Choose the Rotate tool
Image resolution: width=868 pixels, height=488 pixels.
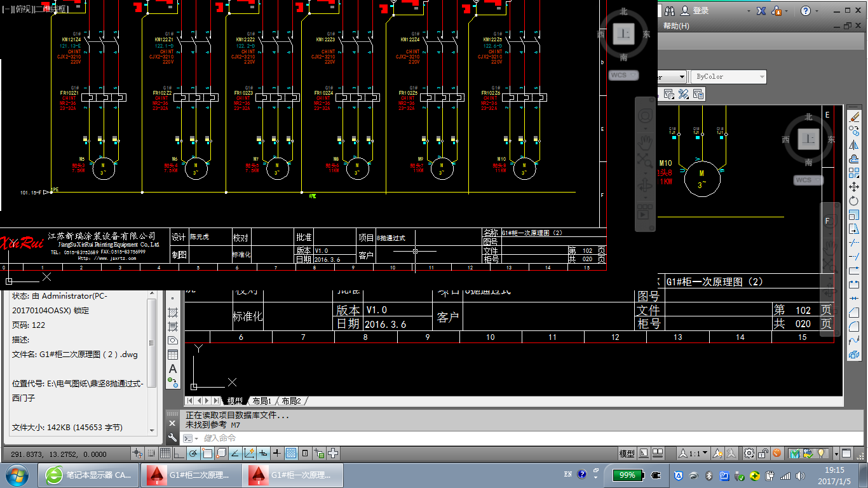click(854, 201)
